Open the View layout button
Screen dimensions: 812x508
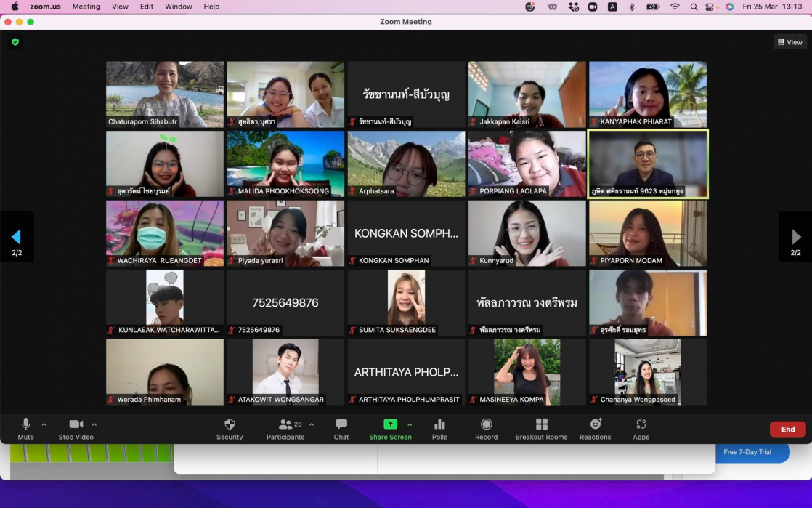click(x=790, y=42)
